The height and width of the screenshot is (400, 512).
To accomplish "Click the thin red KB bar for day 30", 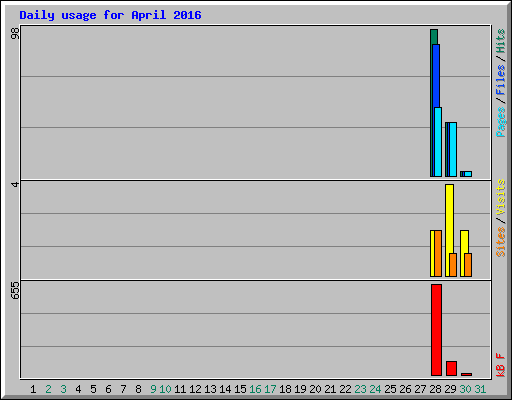I will tap(466, 374).
